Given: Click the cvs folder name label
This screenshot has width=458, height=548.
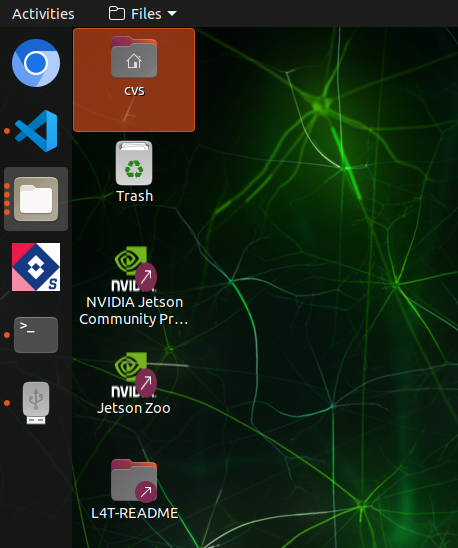Looking at the screenshot, I should tap(134, 91).
